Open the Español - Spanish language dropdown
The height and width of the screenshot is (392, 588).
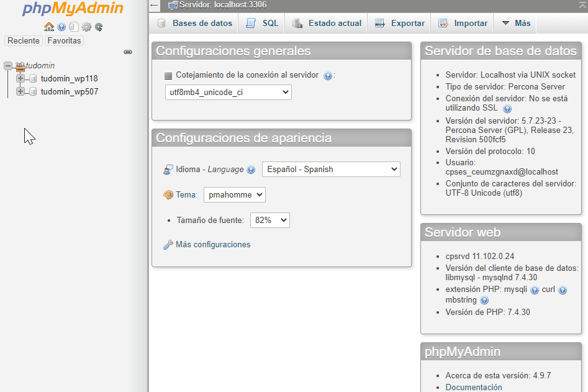point(331,169)
